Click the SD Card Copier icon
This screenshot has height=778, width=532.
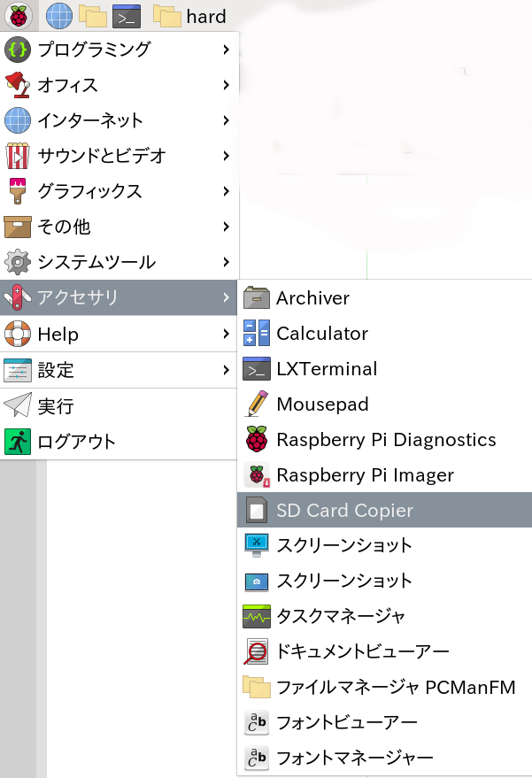257,510
